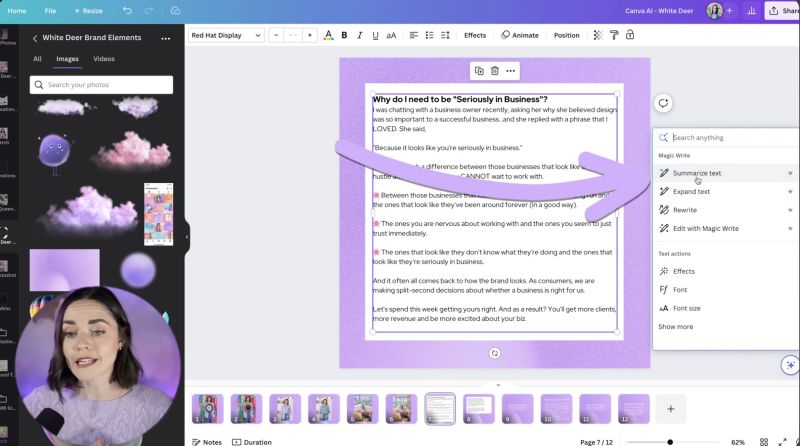Image resolution: width=800 pixels, height=446 pixels.
Task: Open line spacing options
Action: 445,35
